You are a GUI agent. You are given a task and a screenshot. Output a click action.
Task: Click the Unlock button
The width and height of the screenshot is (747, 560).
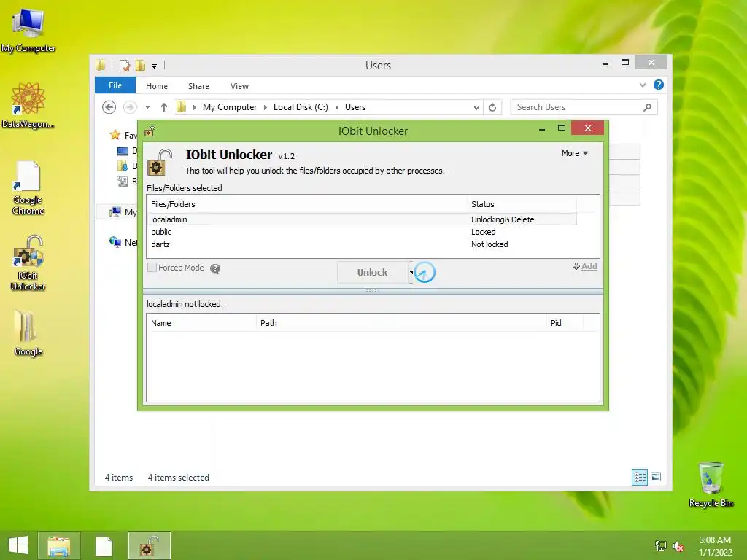point(373,273)
